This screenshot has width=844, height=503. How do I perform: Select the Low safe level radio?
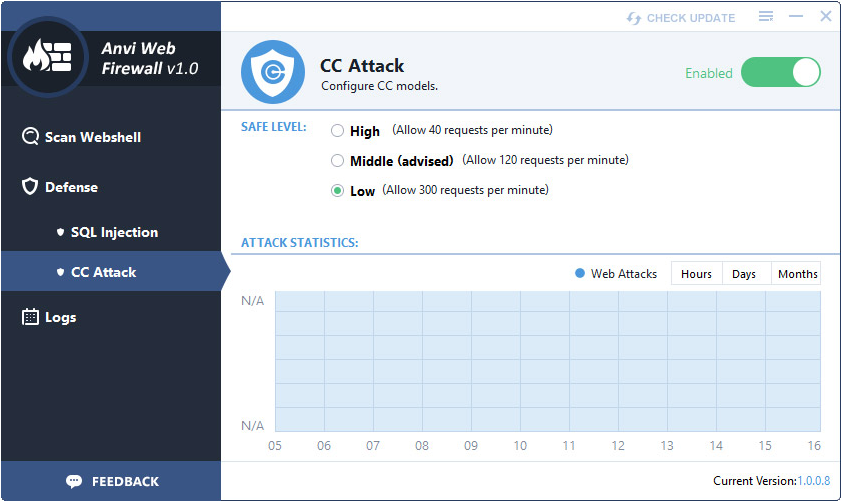[337, 190]
